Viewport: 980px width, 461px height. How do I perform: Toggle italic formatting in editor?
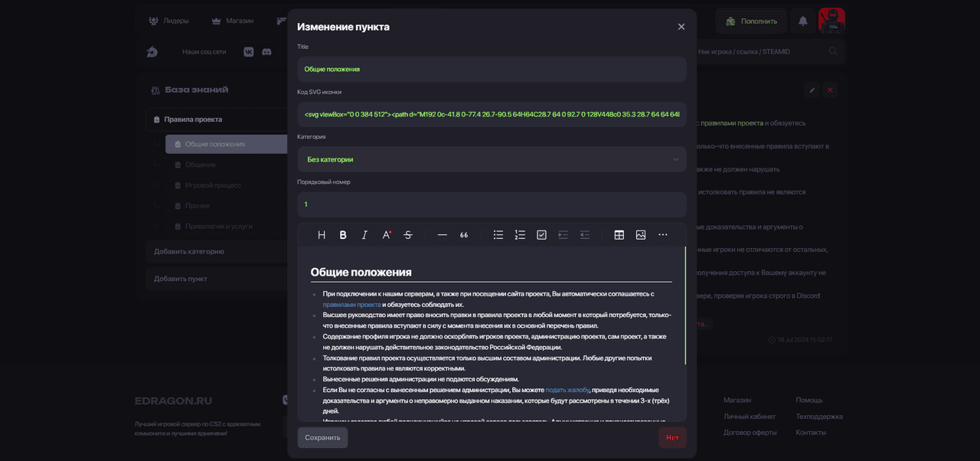pos(364,235)
